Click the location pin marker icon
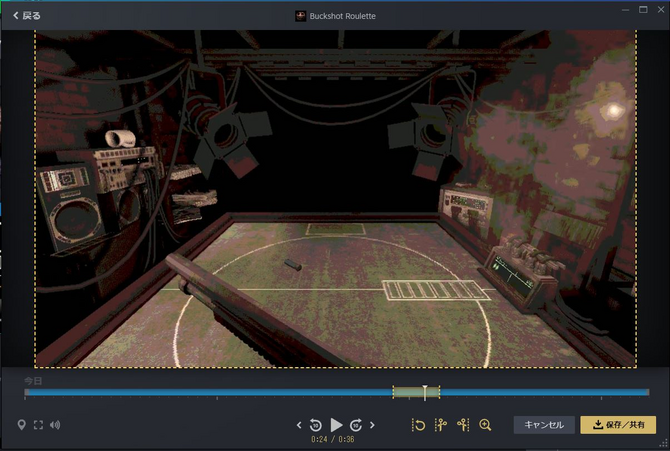The height and width of the screenshot is (451, 670). [x=22, y=425]
